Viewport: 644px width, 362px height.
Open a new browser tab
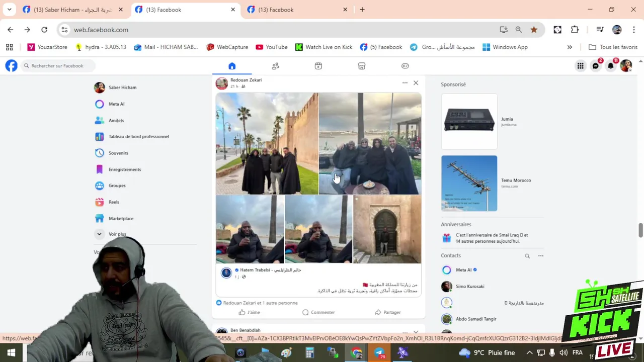(x=362, y=10)
